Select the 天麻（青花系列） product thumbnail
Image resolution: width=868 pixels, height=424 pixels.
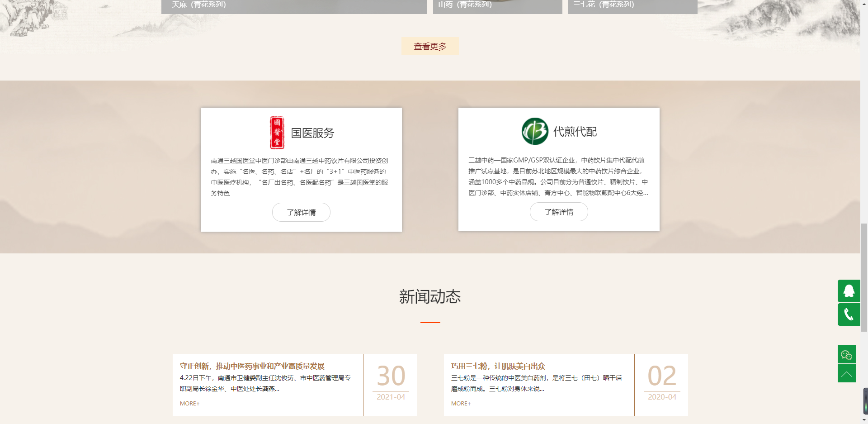click(294, 6)
